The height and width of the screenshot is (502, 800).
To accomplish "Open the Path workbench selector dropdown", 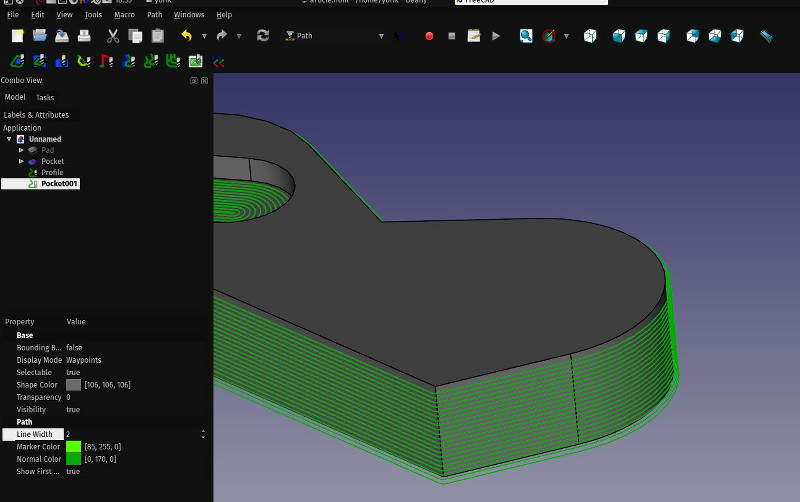I will click(335, 36).
